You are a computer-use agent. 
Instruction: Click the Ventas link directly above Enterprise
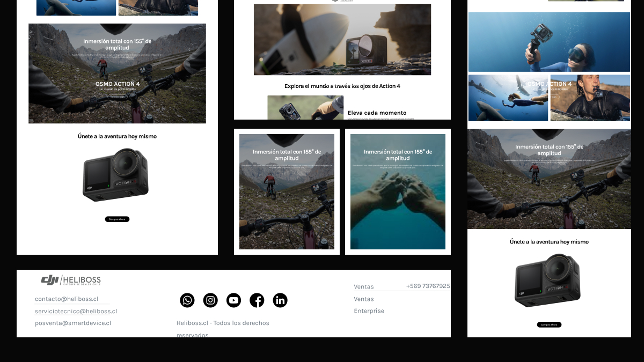tap(364, 299)
